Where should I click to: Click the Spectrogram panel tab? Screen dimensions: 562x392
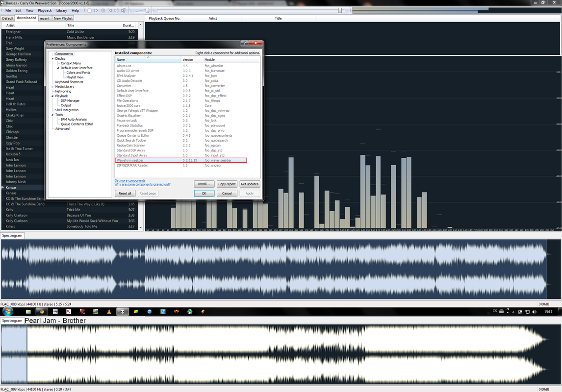pos(12,236)
